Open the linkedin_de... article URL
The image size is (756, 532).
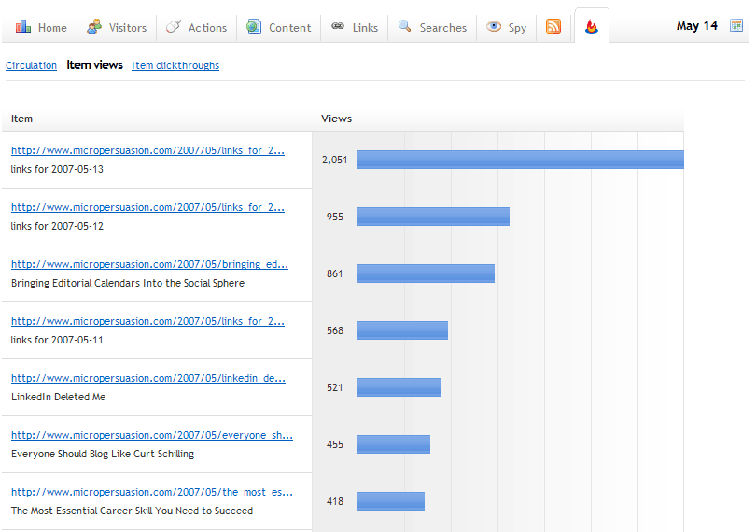pos(148,378)
